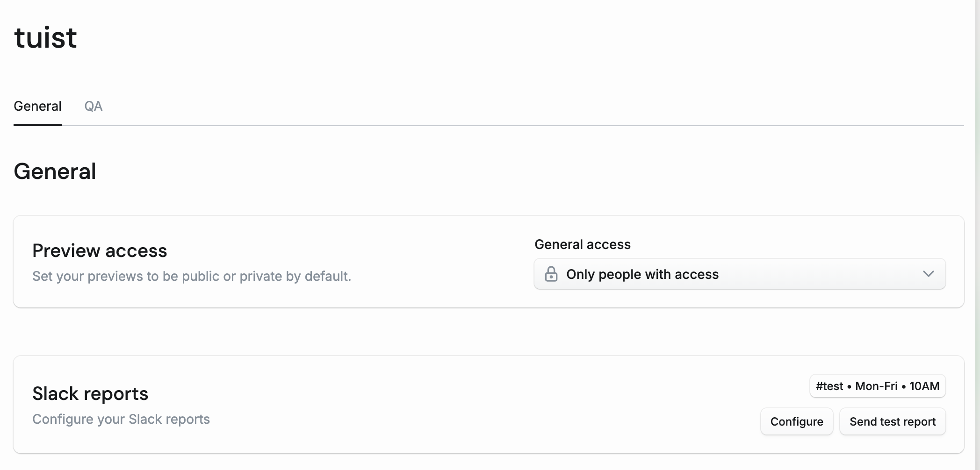Click Set previews public or private description text
Image resolution: width=980 pixels, height=470 pixels.
pyautogui.click(x=191, y=276)
